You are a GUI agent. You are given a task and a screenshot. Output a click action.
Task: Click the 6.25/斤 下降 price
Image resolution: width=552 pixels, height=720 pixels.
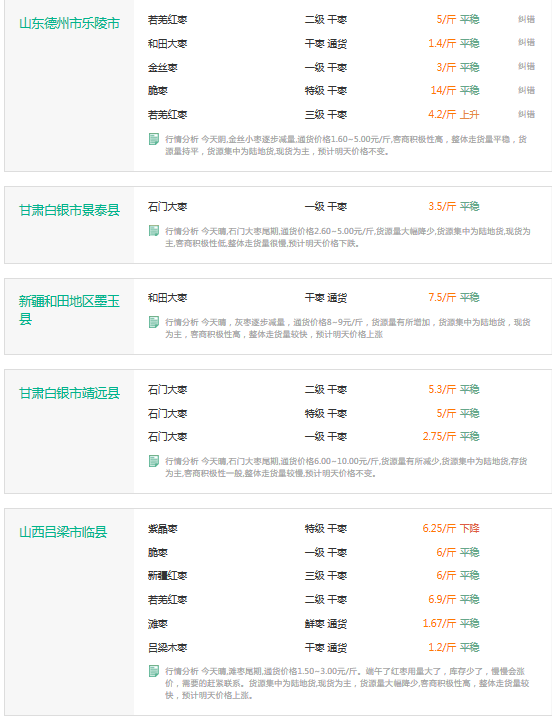[451, 529]
